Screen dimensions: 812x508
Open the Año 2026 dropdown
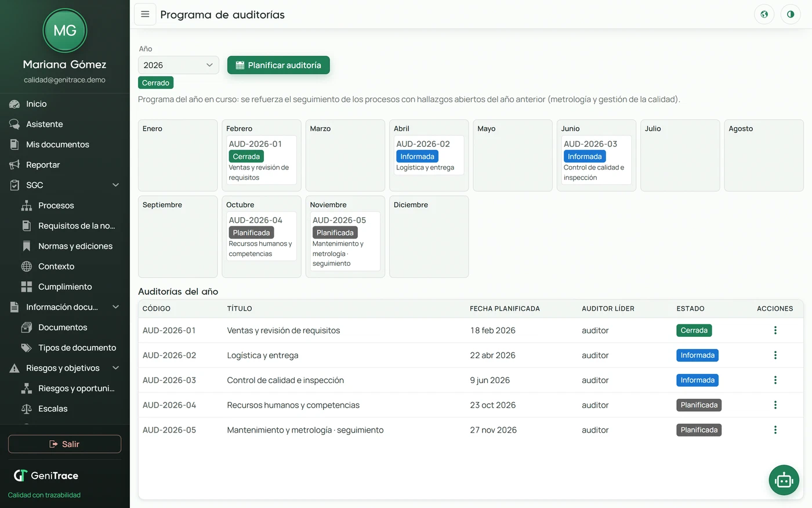[x=179, y=65]
